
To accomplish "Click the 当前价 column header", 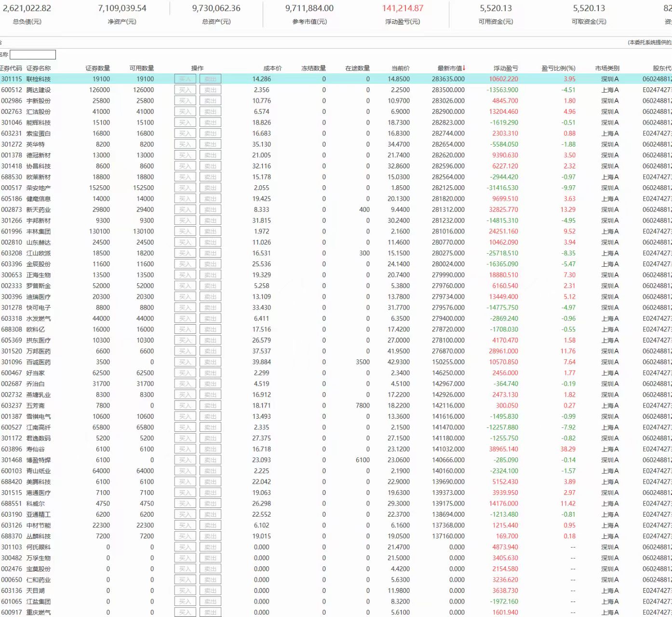I will tap(401, 68).
